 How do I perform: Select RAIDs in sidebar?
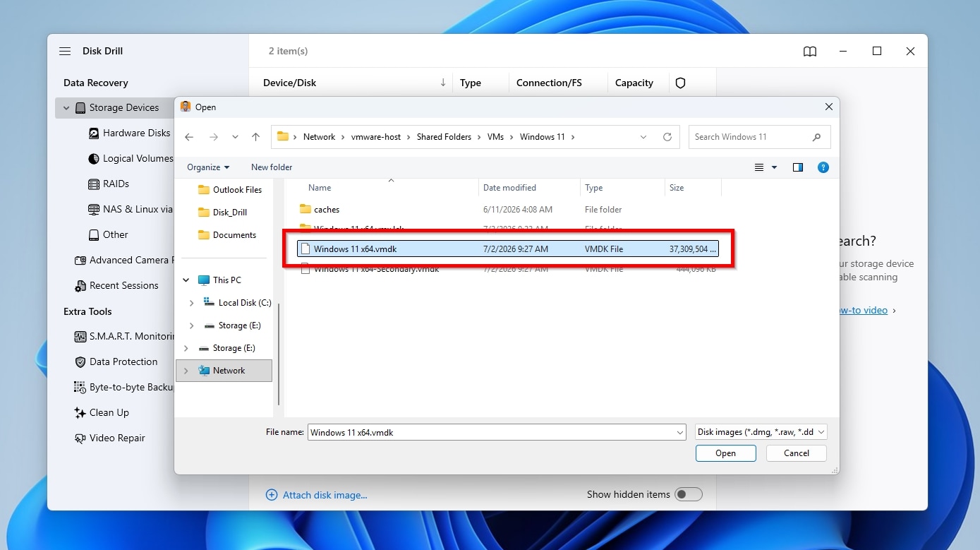[x=109, y=184]
